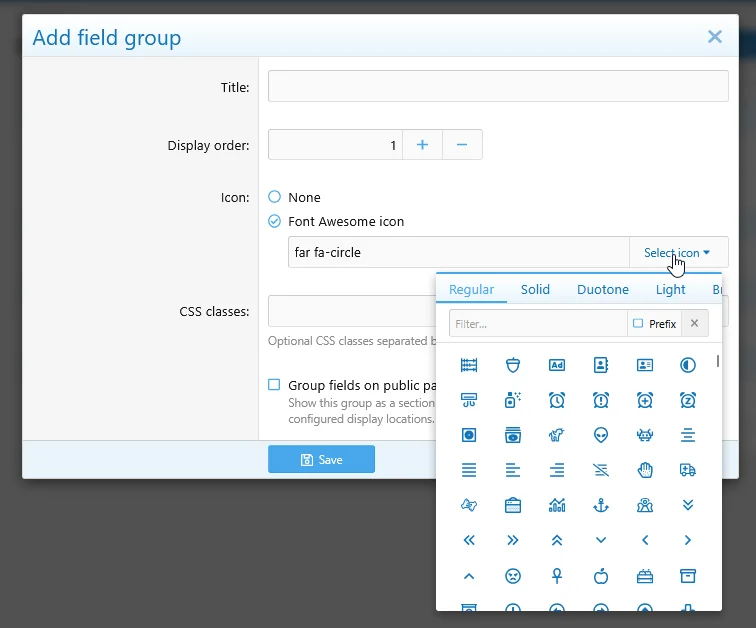This screenshot has width=756, height=628.
Task: Close the Add field group dialog
Action: point(715,37)
